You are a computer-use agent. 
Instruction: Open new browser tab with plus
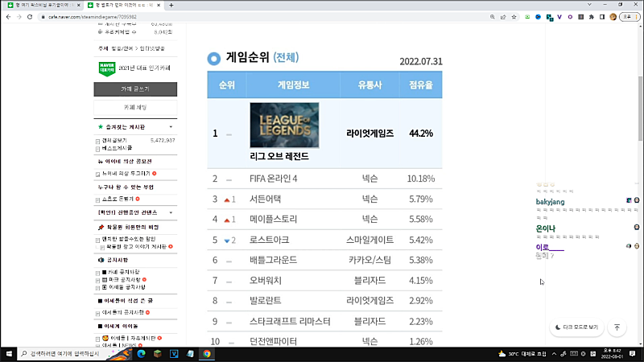pos(171,5)
